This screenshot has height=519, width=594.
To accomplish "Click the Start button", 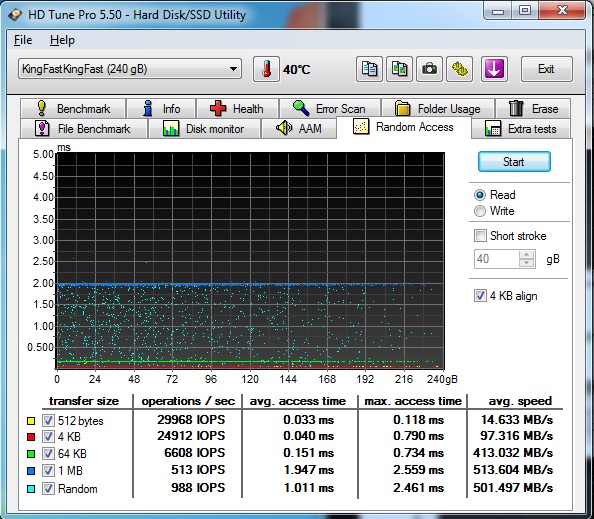I will (514, 162).
